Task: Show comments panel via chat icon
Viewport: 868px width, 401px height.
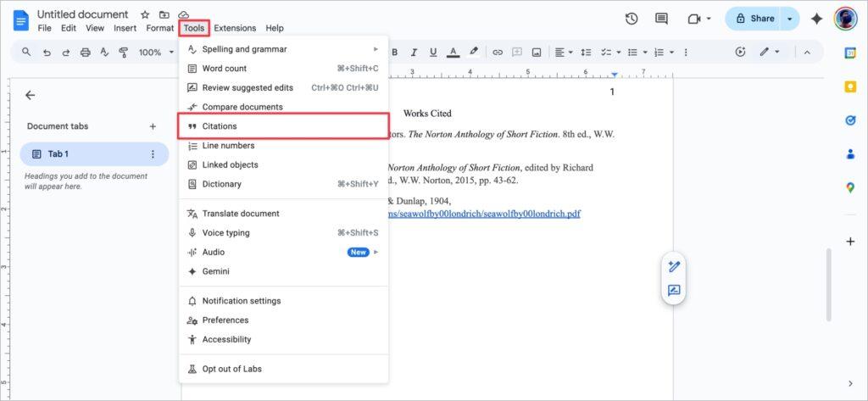Action: (x=661, y=19)
